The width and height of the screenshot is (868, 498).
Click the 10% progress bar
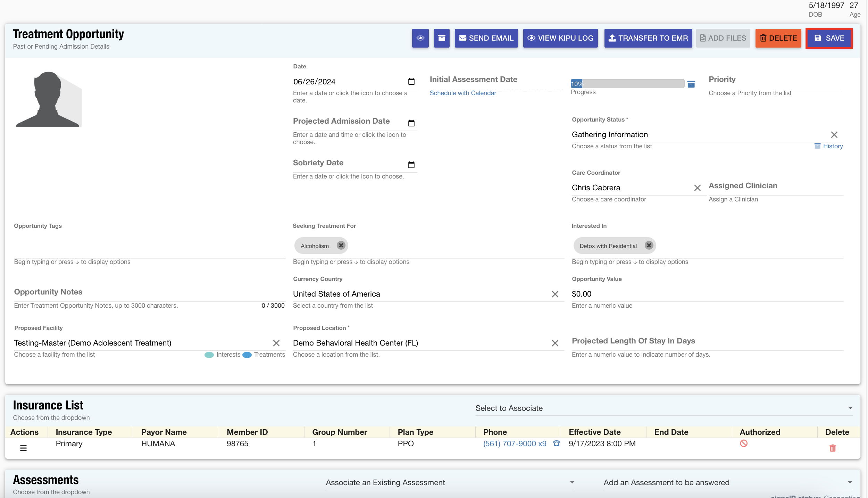[x=627, y=84]
